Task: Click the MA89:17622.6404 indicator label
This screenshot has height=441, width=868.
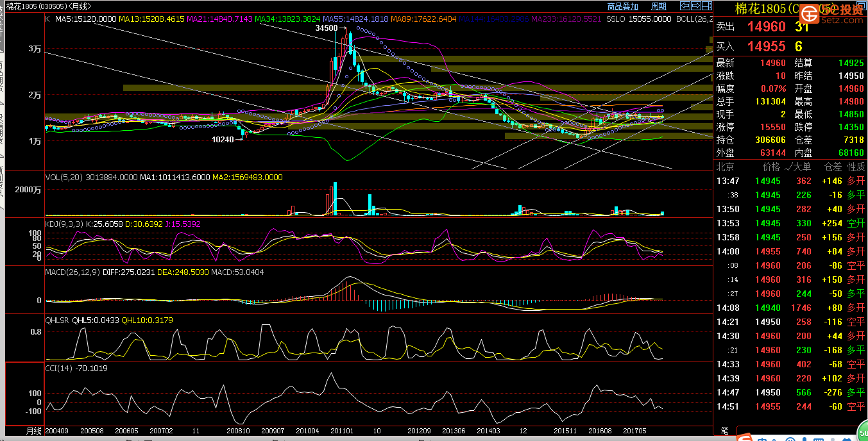Action: pos(423,19)
